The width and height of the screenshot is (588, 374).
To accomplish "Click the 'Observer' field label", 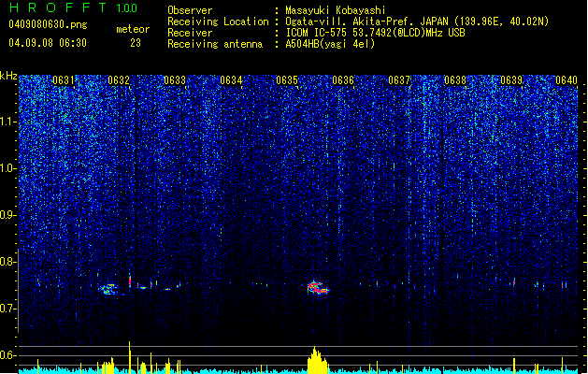I will point(190,10).
